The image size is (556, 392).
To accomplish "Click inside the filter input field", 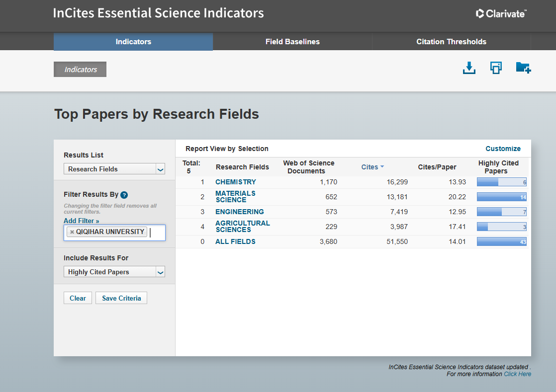I will [156, 233].
